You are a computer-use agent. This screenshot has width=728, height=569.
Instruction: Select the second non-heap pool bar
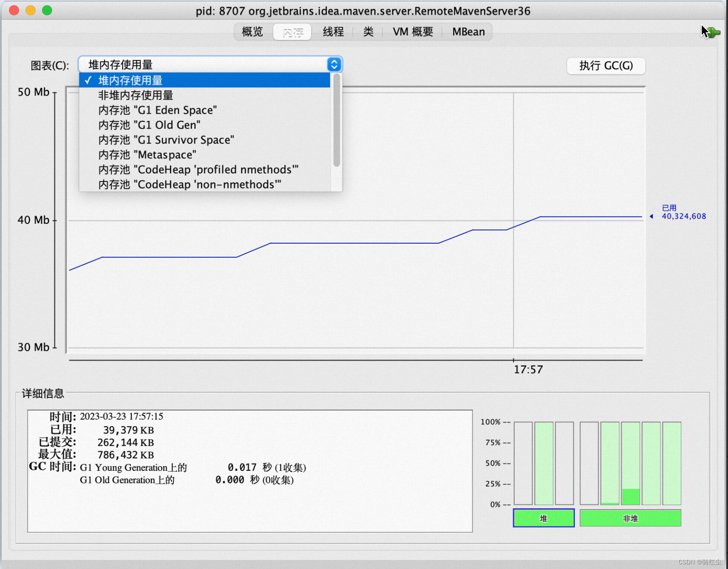[610, 463]
